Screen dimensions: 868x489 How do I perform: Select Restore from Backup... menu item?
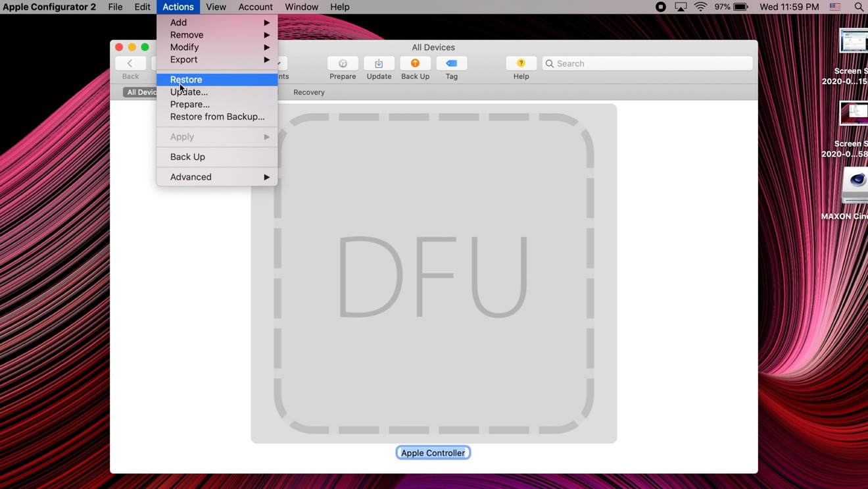pyautogui.click(x=217, y=116)
